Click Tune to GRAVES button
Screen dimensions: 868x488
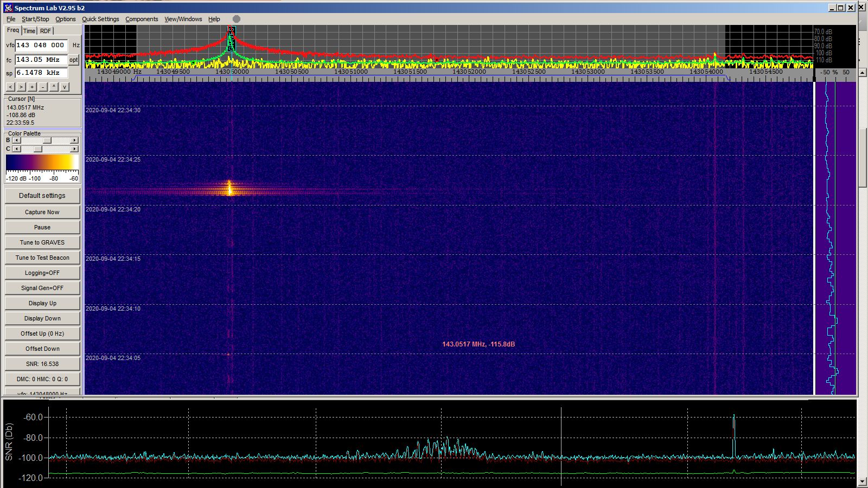[42, 242]
